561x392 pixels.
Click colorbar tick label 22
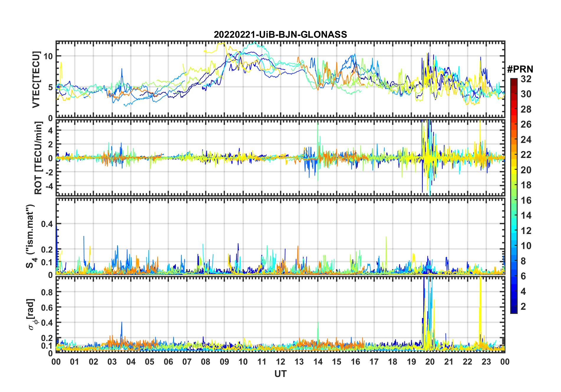(526, 155)
